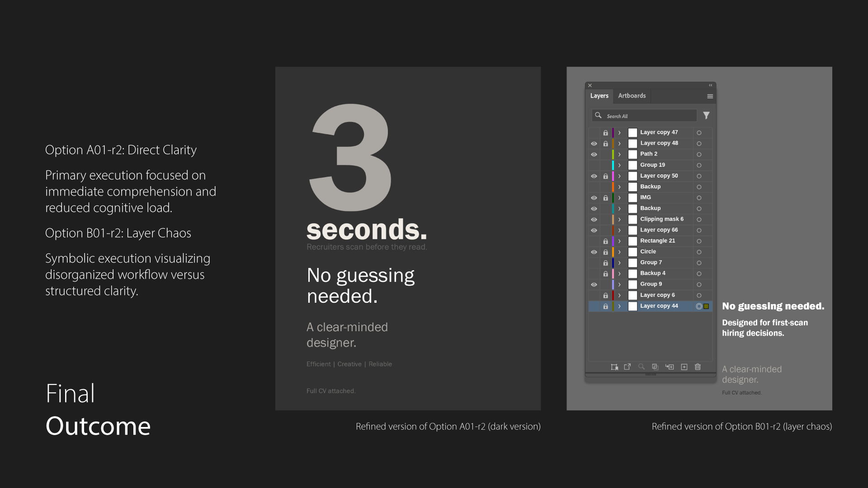Click the Locate Object magnifier icon
The height and width of the screenshot is (488, 868).
(x=641, y=367)
